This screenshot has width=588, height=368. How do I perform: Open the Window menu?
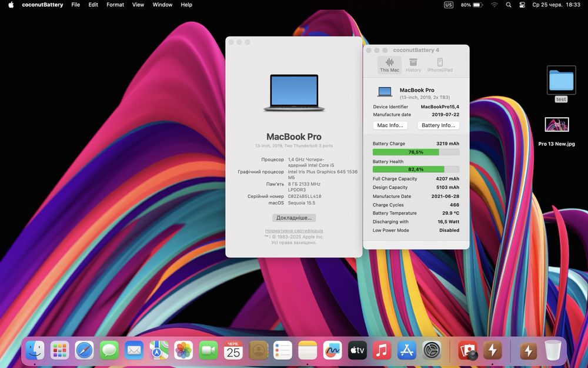(162, 5)
